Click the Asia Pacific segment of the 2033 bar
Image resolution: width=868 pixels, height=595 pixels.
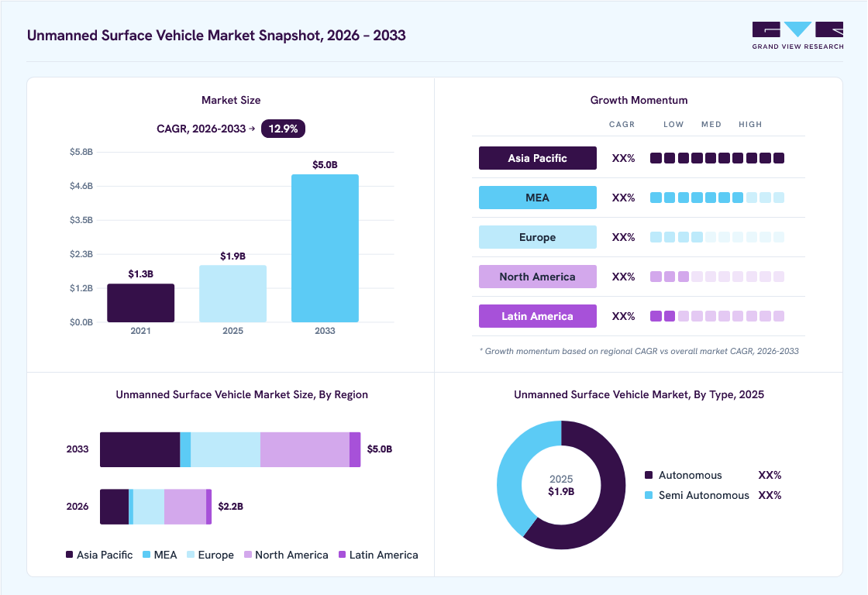coord(140,449)
